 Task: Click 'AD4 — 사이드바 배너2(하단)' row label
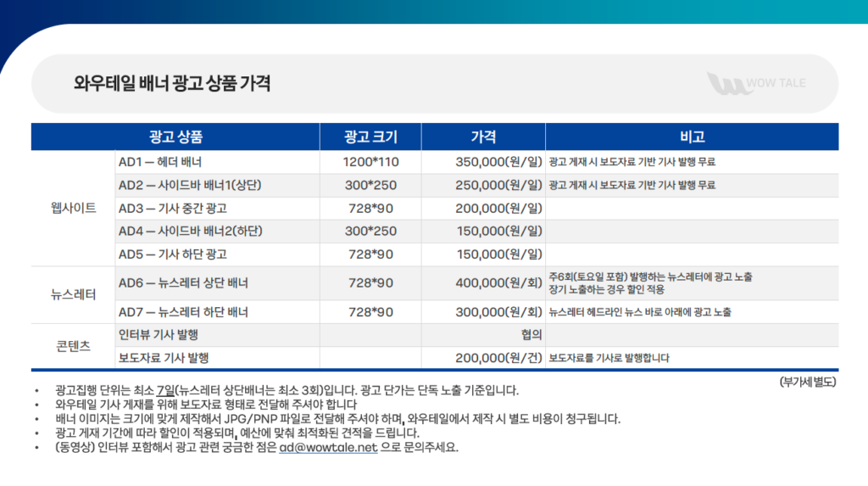(x=191, y=231)
